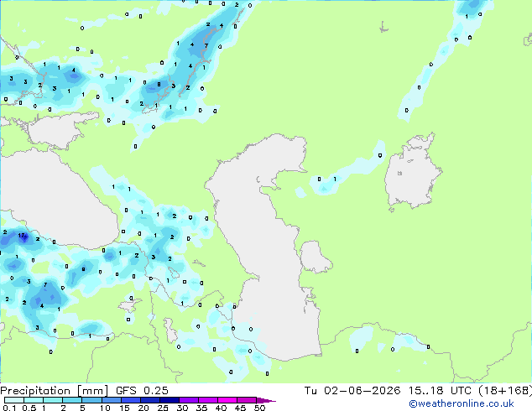Image resolution: width=532 pixels, height=411 pixels.
Task: Click the '40' legend tick label
Action: 221,408
